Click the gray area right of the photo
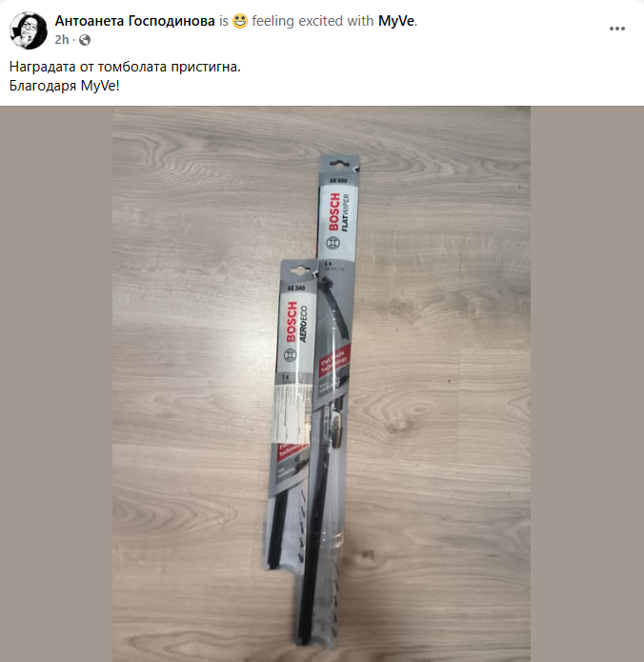 coord(588,384)
